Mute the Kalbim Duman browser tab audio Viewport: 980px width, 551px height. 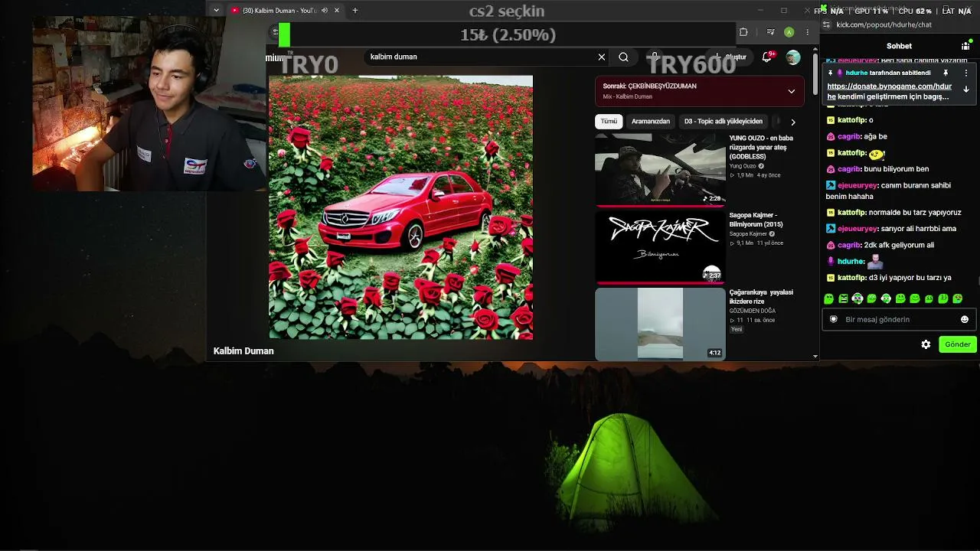pos(325,11)
